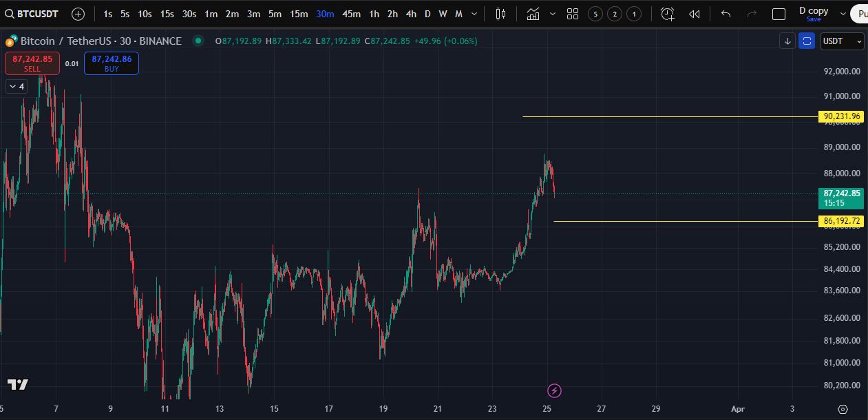
Task: Open the interval chevron dropdown after M
Action: click(x=474, y=14)
